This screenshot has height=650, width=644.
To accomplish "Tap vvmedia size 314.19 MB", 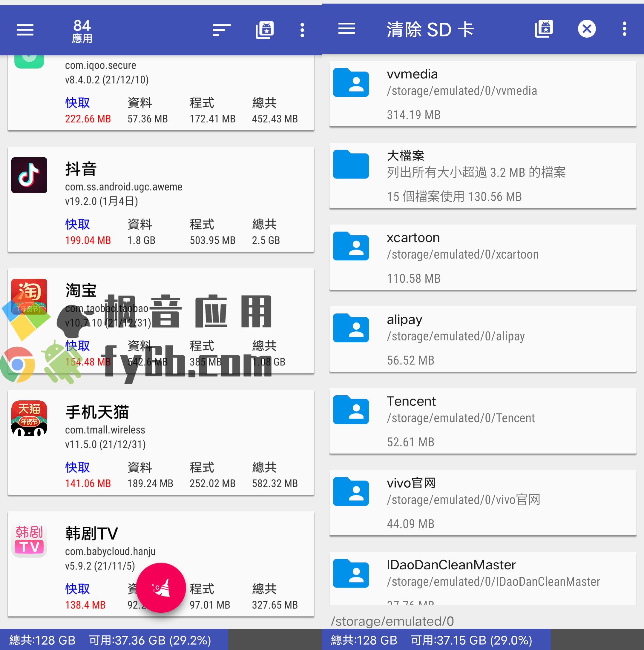I will point(413,115).
